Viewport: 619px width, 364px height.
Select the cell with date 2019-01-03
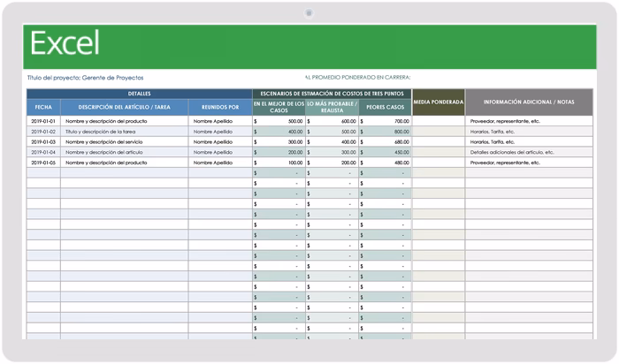click(x=43, y=141)
